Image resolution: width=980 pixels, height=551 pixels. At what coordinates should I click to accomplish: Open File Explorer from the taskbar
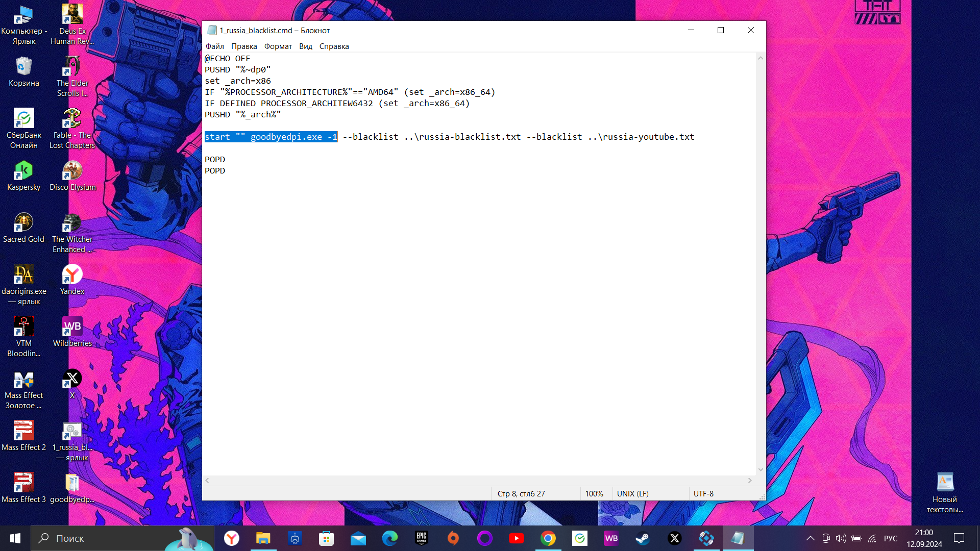coord(263,538)
